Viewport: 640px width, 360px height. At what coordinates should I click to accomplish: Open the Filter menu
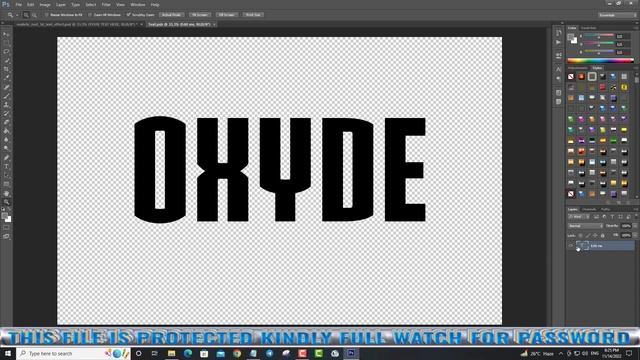point(106,4)
